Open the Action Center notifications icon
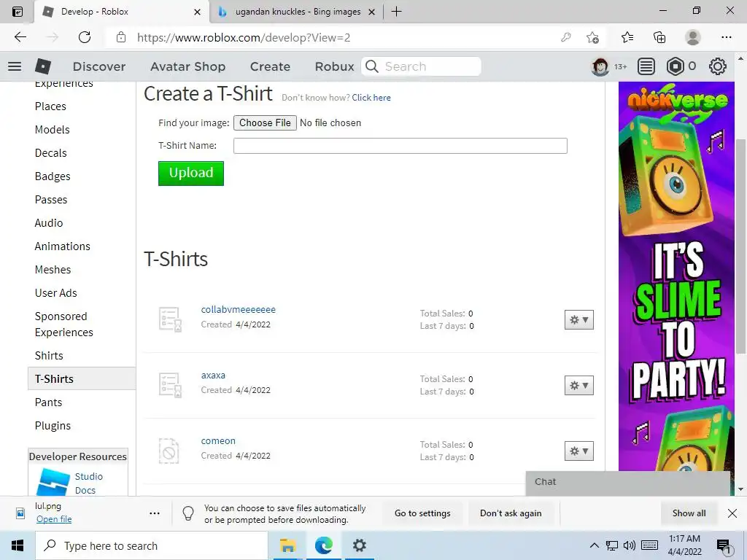The height and width of the screenshot is (560, 747). [x=724, y=546]
